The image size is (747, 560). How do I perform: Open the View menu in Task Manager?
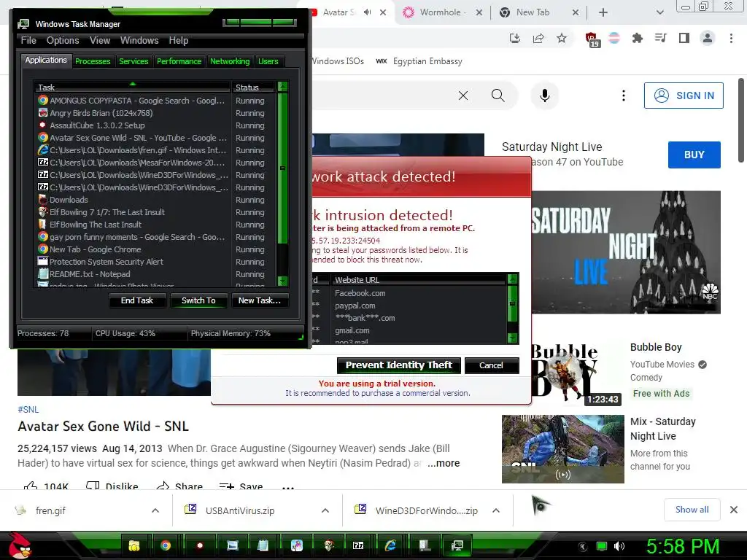[100, 41]
